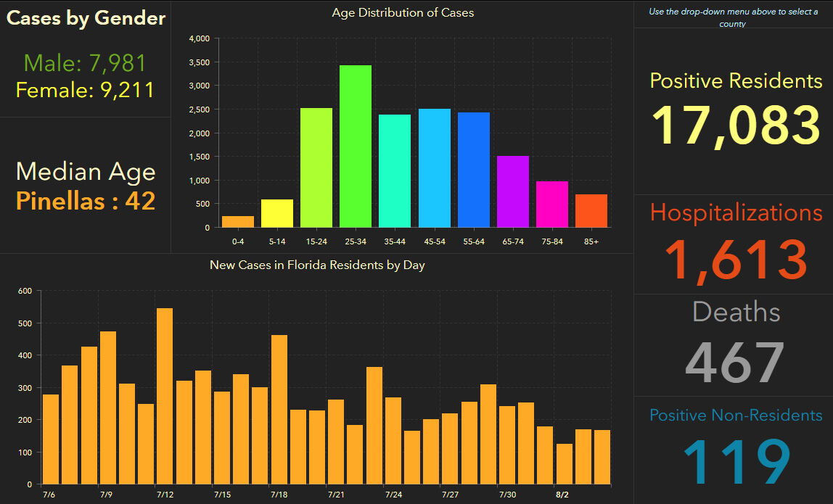Click the 7/18 new cases bar
Viewport: 833px width, 504px height.
click(279, 409)
